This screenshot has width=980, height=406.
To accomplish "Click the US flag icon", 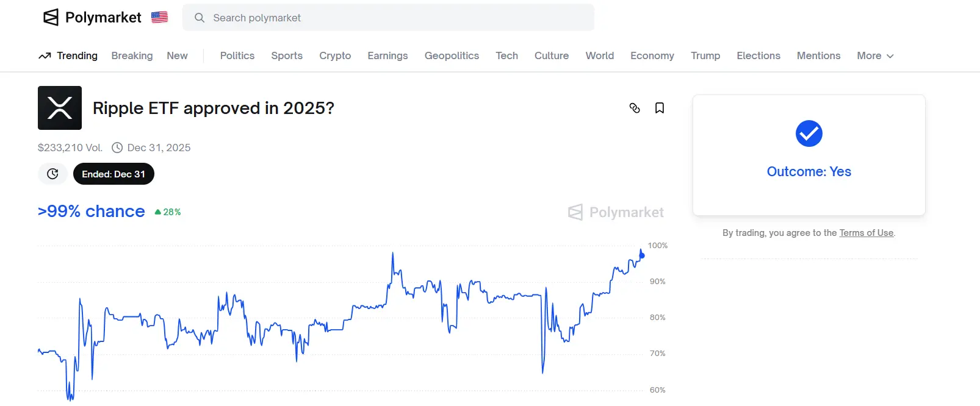I will coord(160,18).
